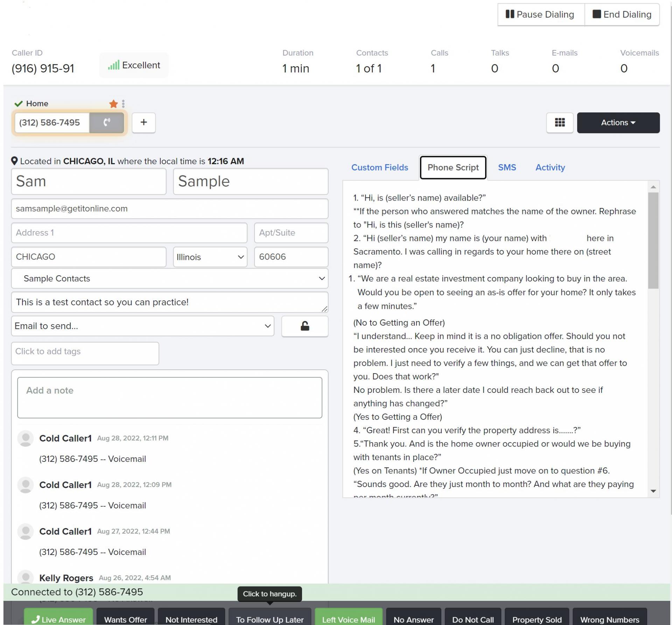Viewport: 672px width, 625px height.
Task: Select the Wants Offer disposition button
Action: [125, 619]
